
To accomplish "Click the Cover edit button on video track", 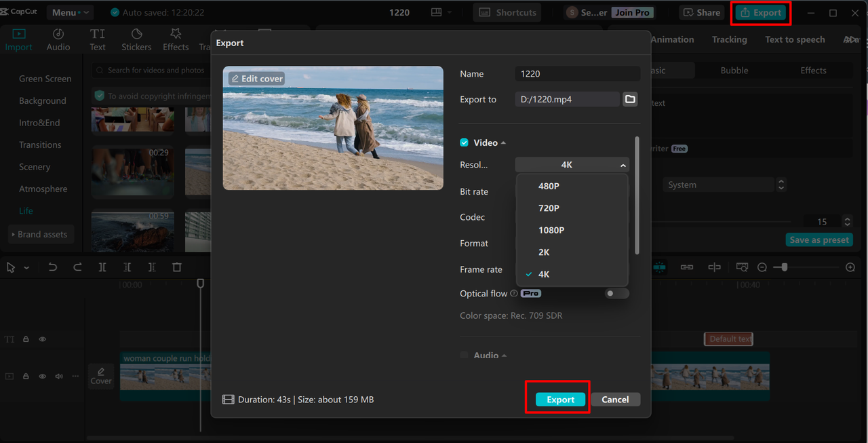I will tap(101, 376).
